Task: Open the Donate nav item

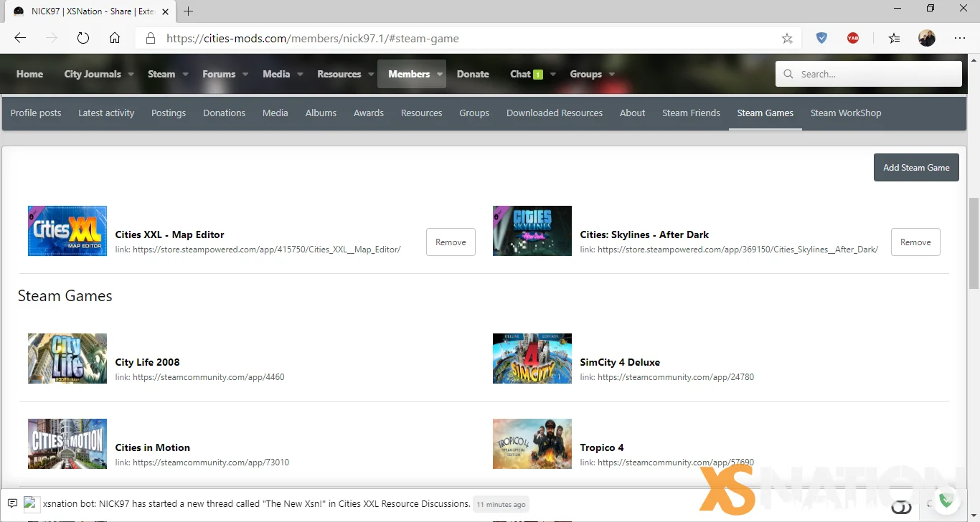Action: click(x=473, y=74)
